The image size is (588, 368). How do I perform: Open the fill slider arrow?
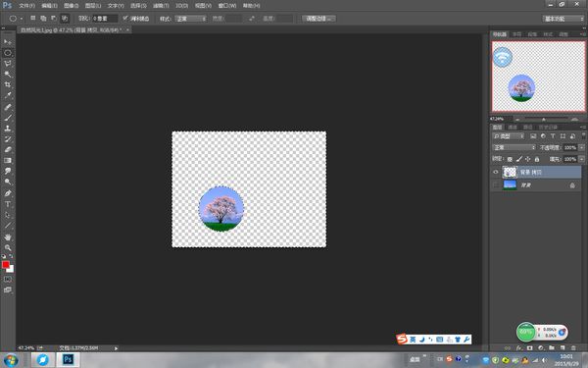point(581,159)
